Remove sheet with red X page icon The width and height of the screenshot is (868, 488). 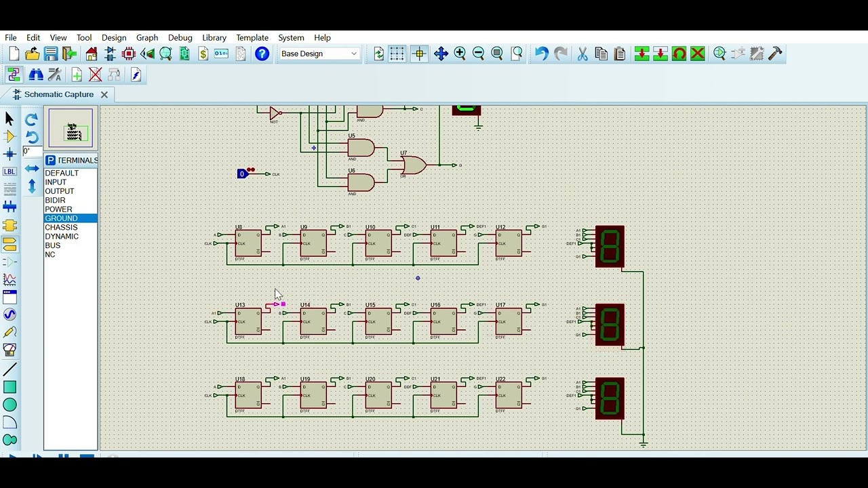click(95, 75)
